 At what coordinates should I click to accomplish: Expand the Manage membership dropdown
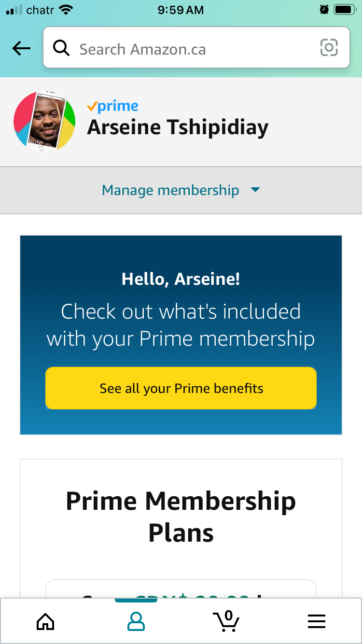click(x=170, y=190)
